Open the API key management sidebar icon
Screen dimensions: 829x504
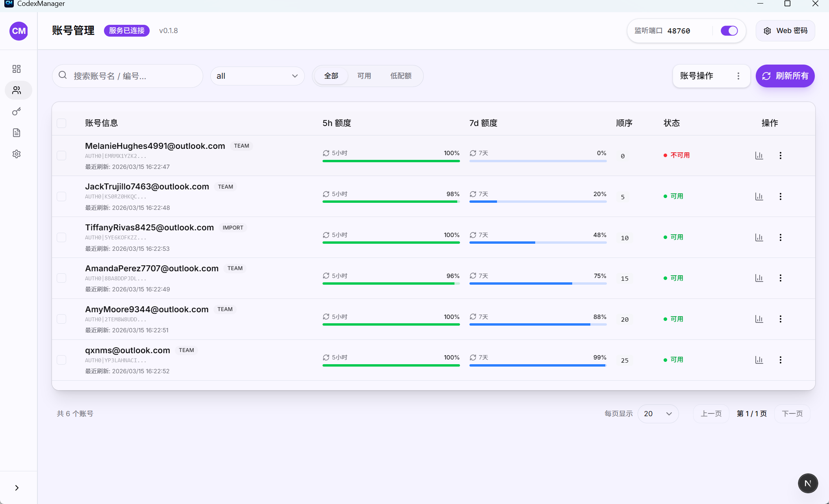coord(17,111)
